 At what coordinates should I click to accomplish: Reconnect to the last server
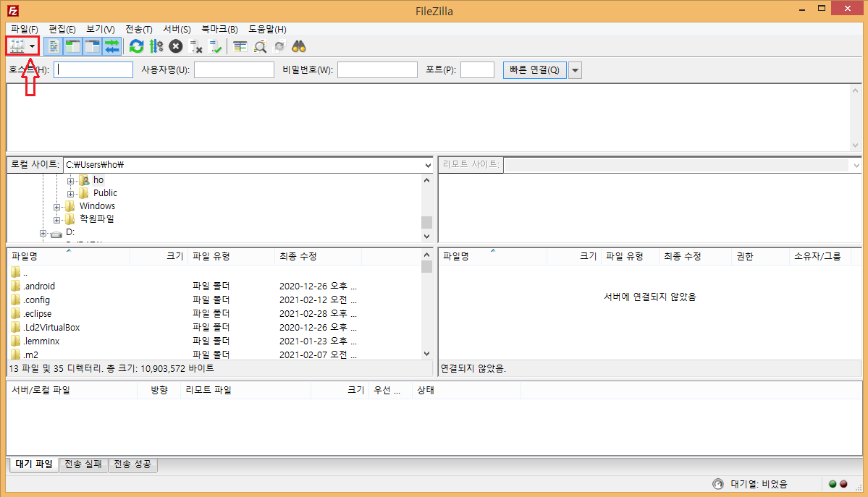(x=215, y=46)
